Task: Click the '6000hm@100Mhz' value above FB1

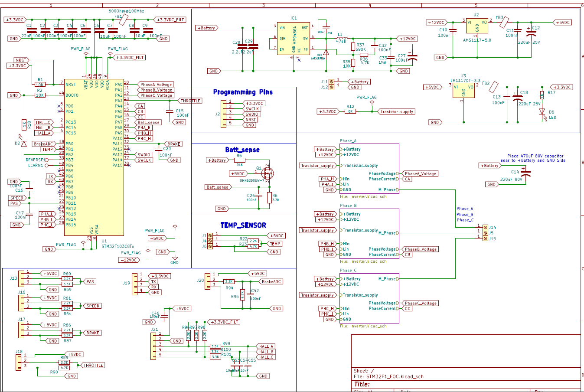Action: (127, 11)
